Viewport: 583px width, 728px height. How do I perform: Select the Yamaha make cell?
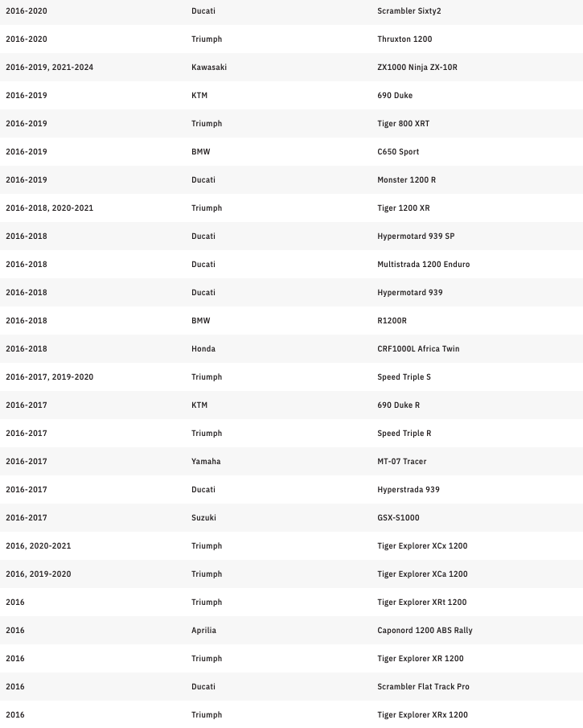click(x=206, y=462)
